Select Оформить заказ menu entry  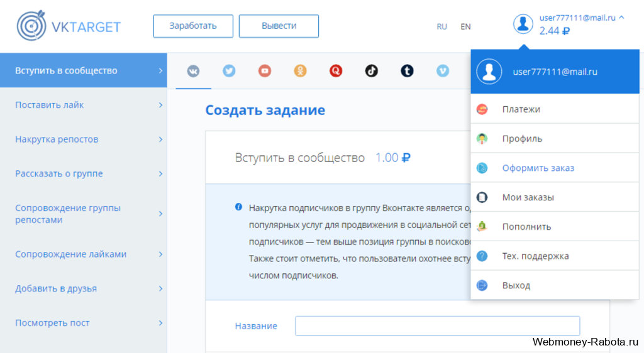555,168
